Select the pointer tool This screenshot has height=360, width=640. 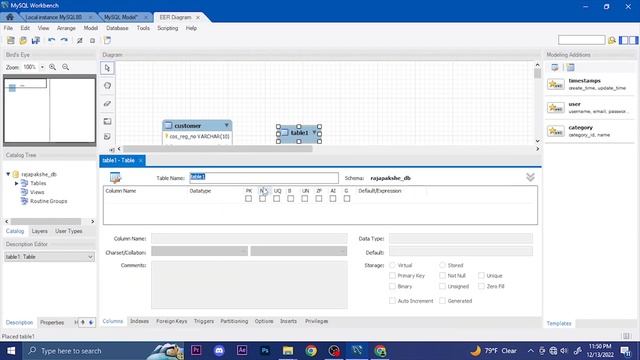(x=107, y=68)
